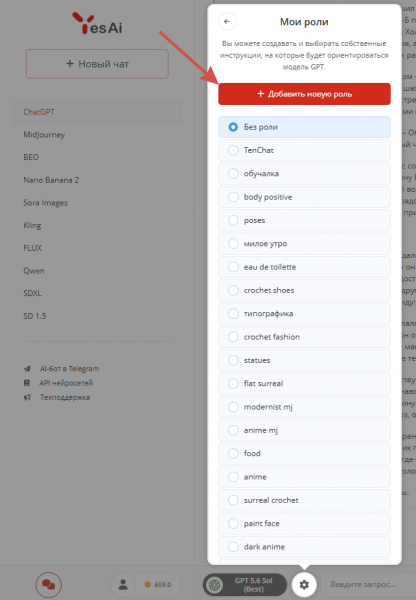
Task: Select the Без роли radio option
Action: pyautogui.click(x=304, y=127)
